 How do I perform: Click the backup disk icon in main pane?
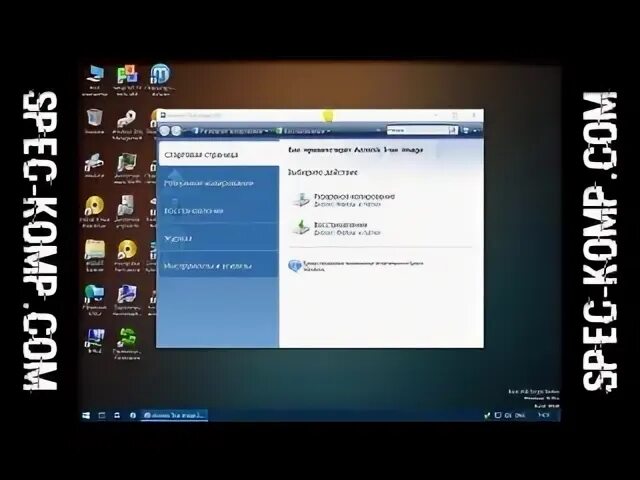click(x=302, y=200)
